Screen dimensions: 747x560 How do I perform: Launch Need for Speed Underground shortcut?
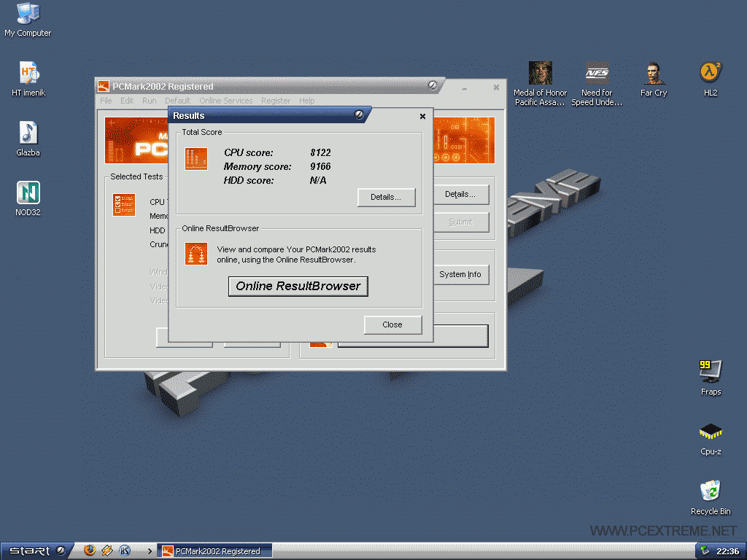click(x=597, y=74)
